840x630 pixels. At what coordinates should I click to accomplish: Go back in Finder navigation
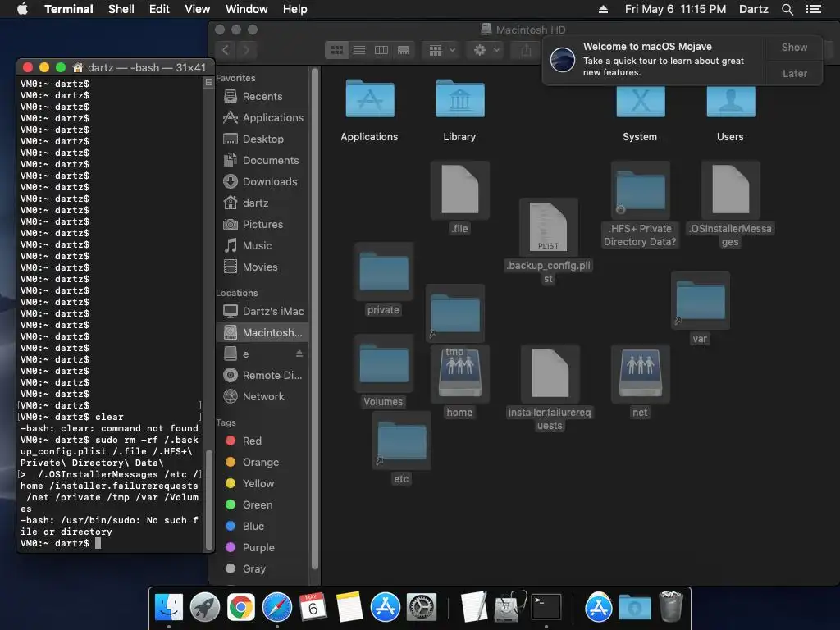(x=226, y=50)
